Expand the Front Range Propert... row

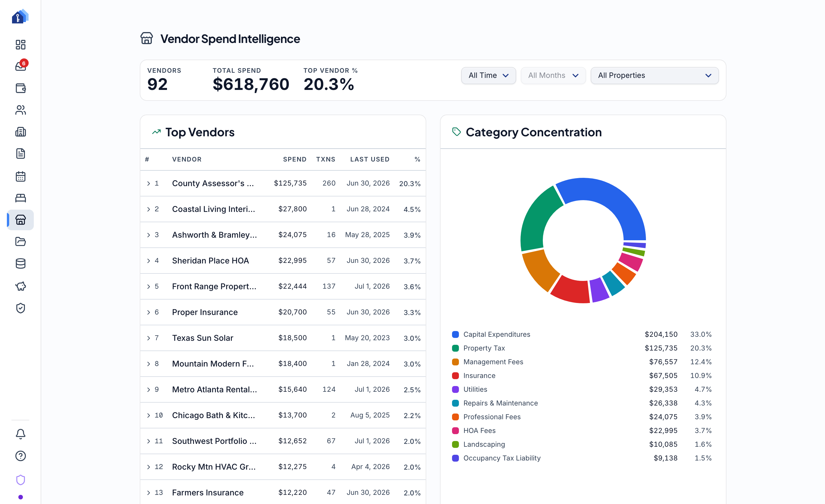tap(149, 286)
